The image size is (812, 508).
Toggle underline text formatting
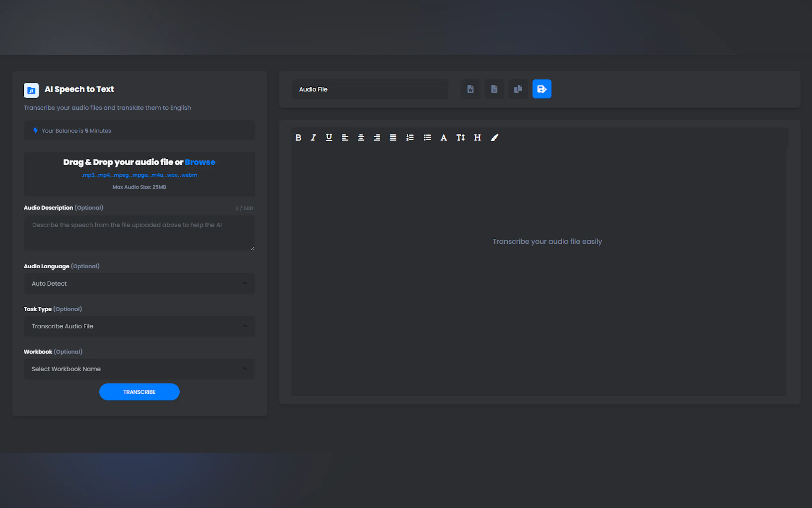tap(329, 138)
